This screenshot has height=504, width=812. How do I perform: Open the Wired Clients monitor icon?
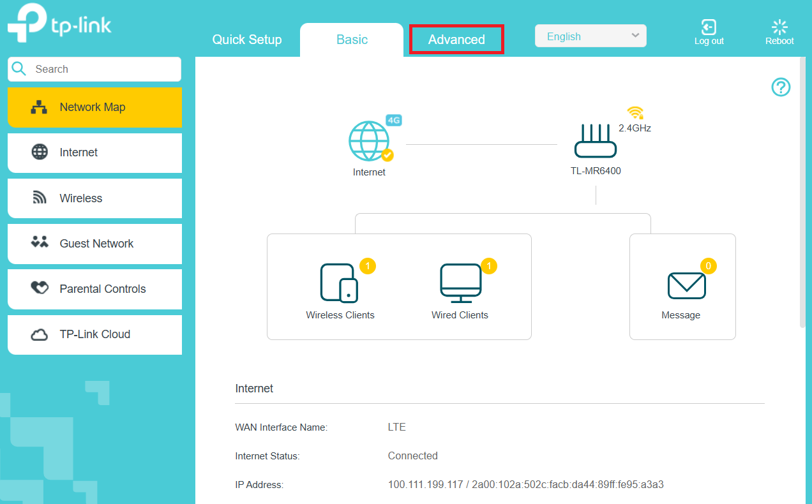(460, 283)
